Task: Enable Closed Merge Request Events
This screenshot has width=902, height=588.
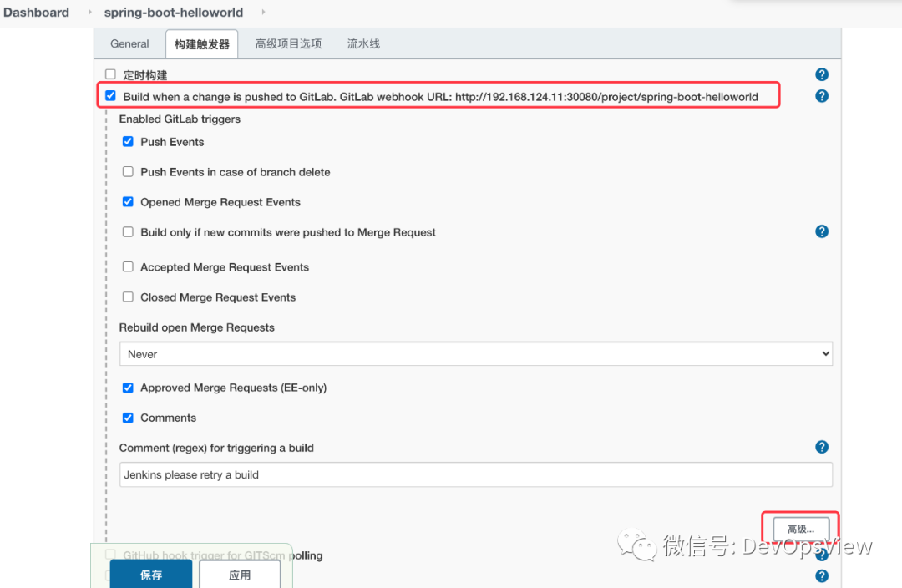Action: pos(128,297)
